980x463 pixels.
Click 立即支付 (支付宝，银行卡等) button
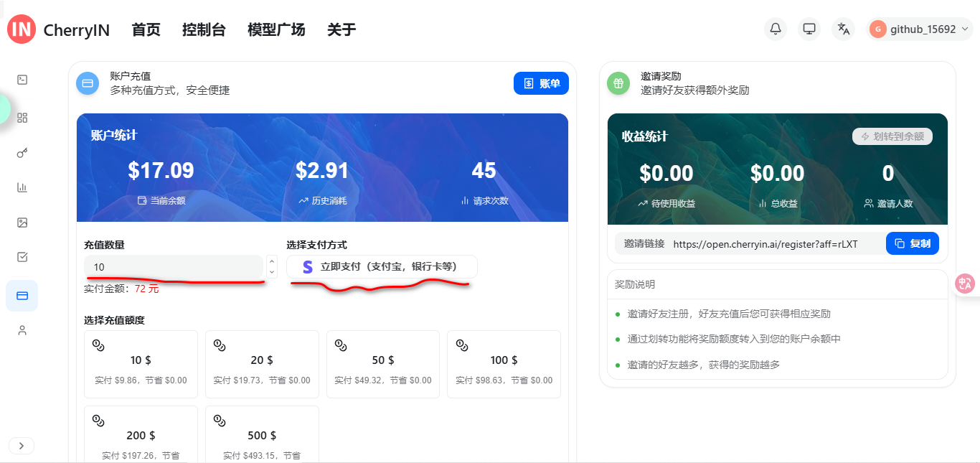tap(382, 266)
